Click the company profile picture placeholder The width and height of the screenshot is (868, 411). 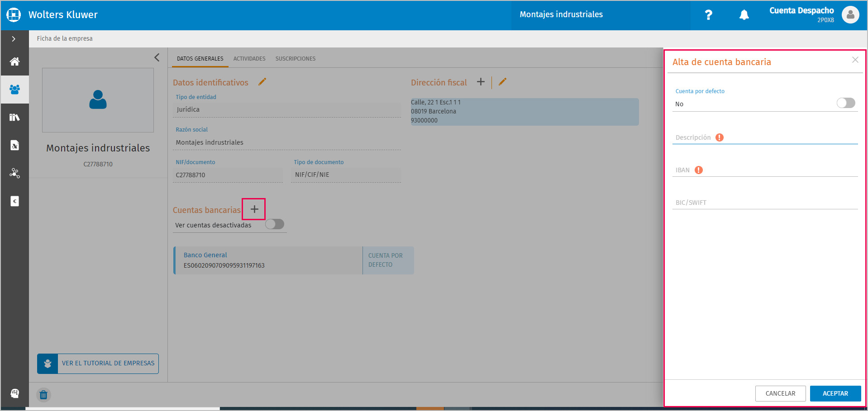pyautogui.click(x=98, y=100)
